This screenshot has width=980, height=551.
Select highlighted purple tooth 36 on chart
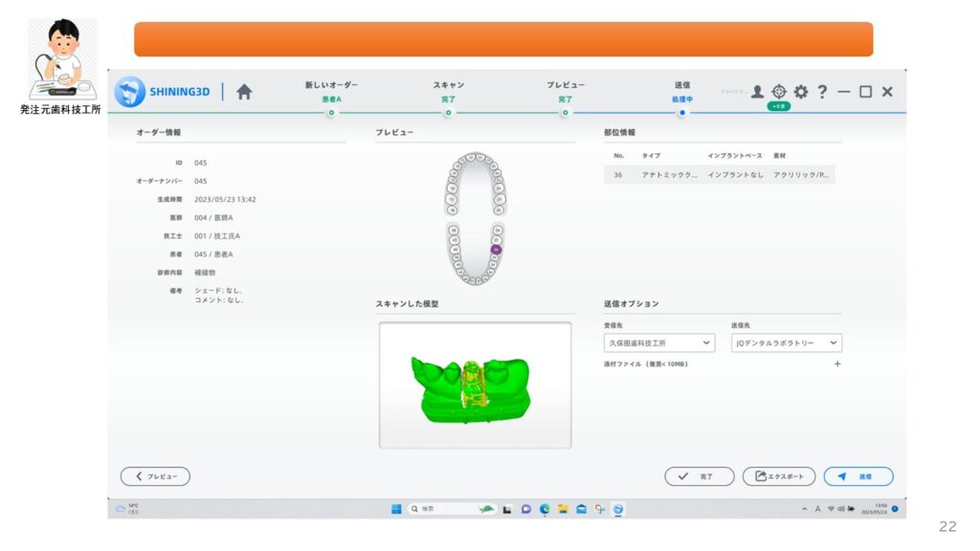click(496, 249)
